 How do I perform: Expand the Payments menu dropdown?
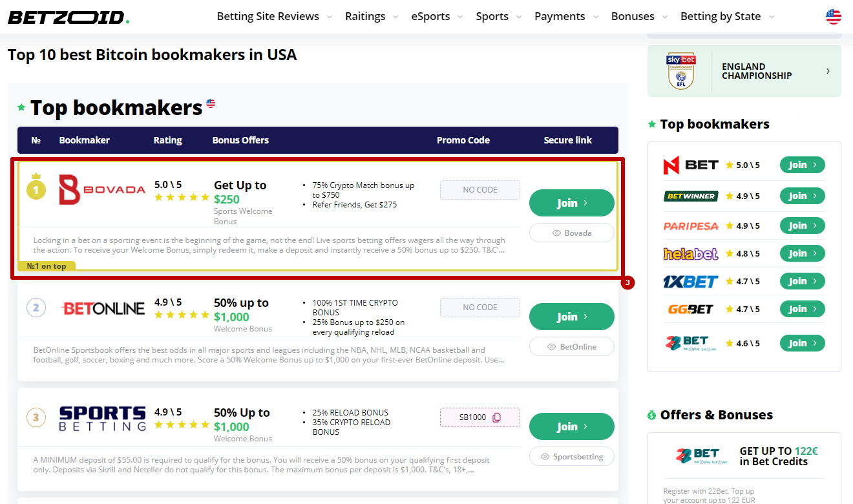[566, 17]
